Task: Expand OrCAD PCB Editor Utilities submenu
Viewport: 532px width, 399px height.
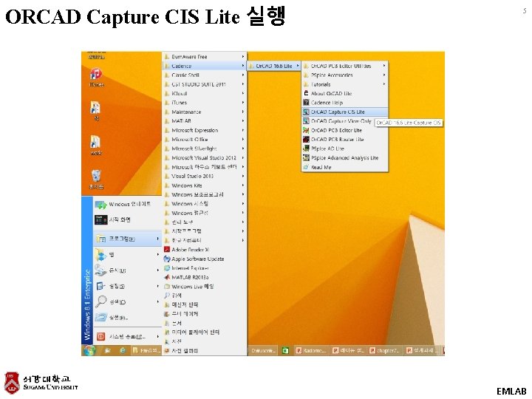Action: click(x=345, y=66)
